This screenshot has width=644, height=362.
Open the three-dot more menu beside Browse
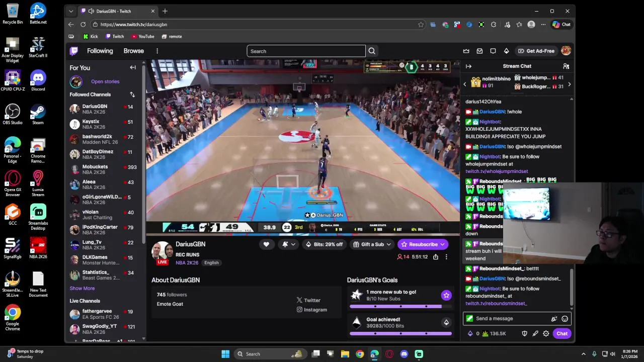tap(157, 51)
